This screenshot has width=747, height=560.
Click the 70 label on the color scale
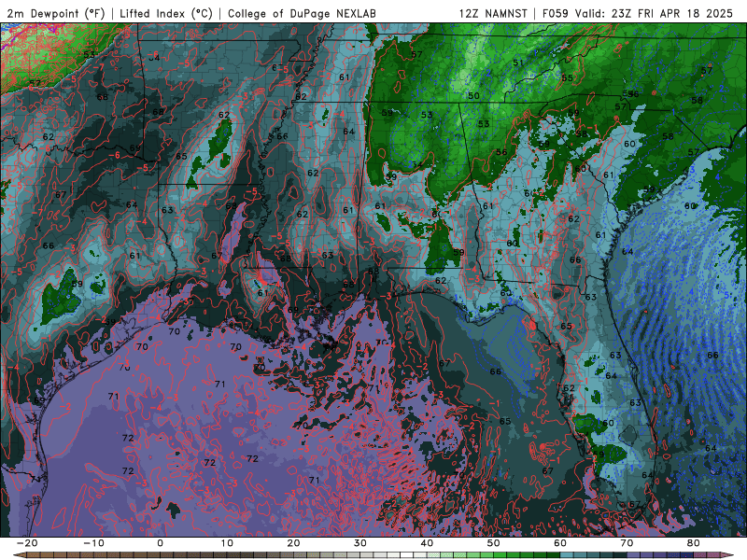[x=627, y=543]
